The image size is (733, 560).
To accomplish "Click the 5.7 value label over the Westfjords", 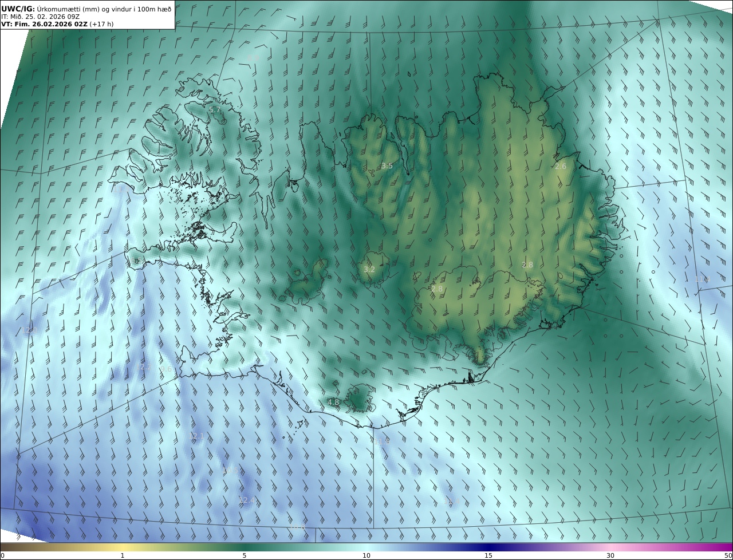I will [214, 109].
